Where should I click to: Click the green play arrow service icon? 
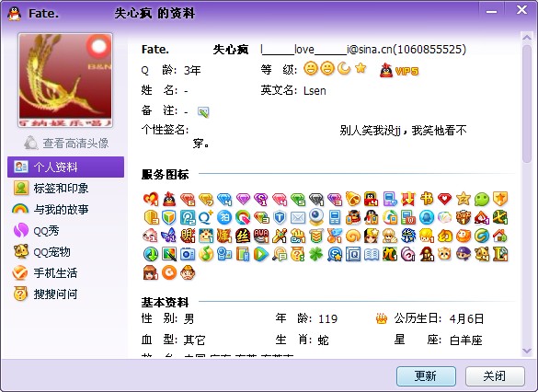coord(261,254)
